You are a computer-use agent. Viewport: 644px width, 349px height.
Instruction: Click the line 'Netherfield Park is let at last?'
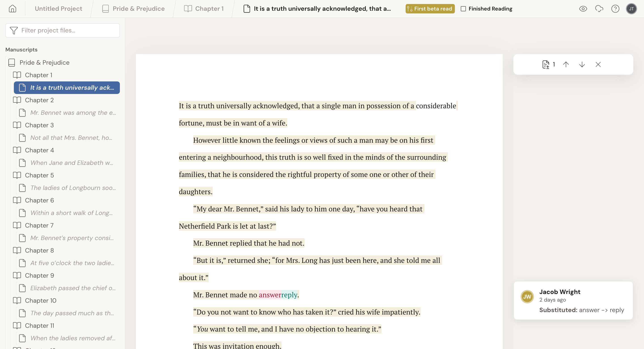click(x=227, y=226)
